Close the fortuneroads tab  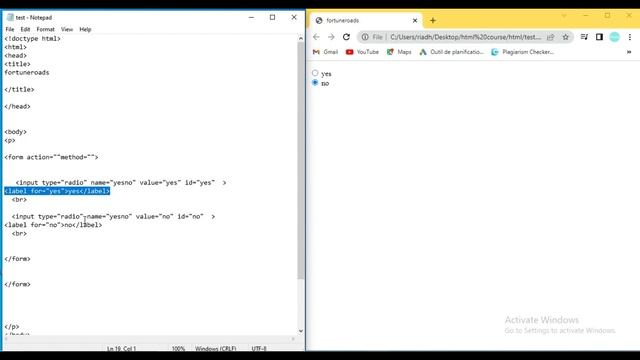click(x=415, y=20)
